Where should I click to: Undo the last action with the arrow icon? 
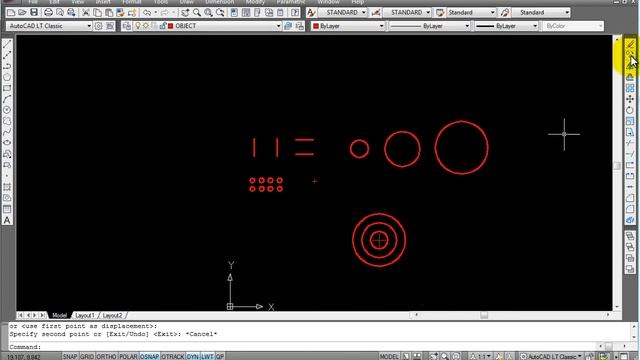(x=147, y=13)
